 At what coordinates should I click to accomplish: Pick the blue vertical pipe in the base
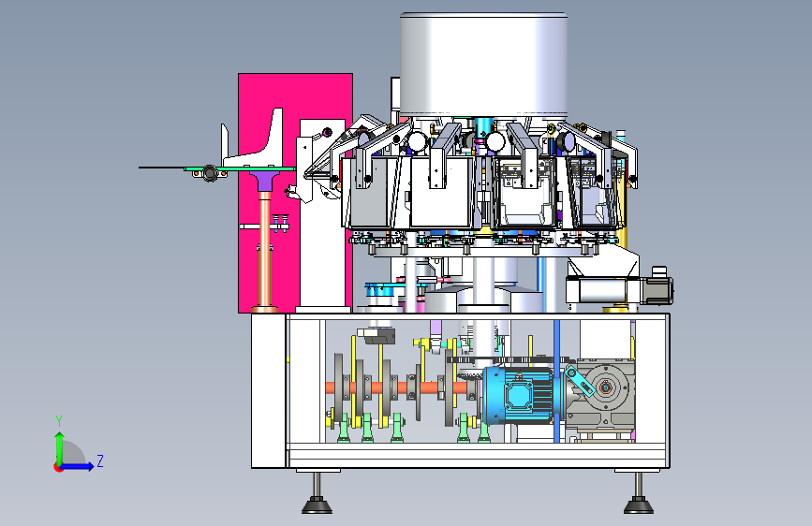[557, 381]
